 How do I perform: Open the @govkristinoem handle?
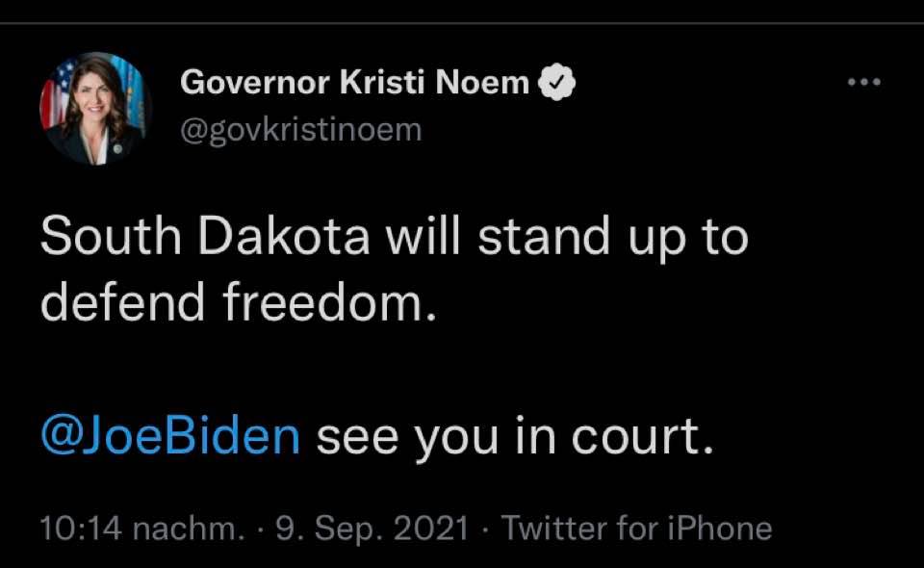300,129
